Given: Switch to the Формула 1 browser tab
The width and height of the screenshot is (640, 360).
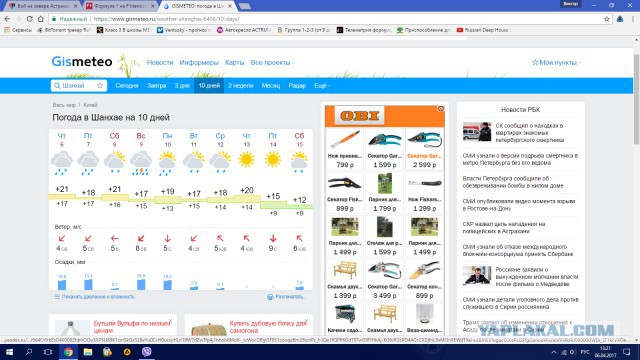Looking at the screenshot, I should 120,6.
